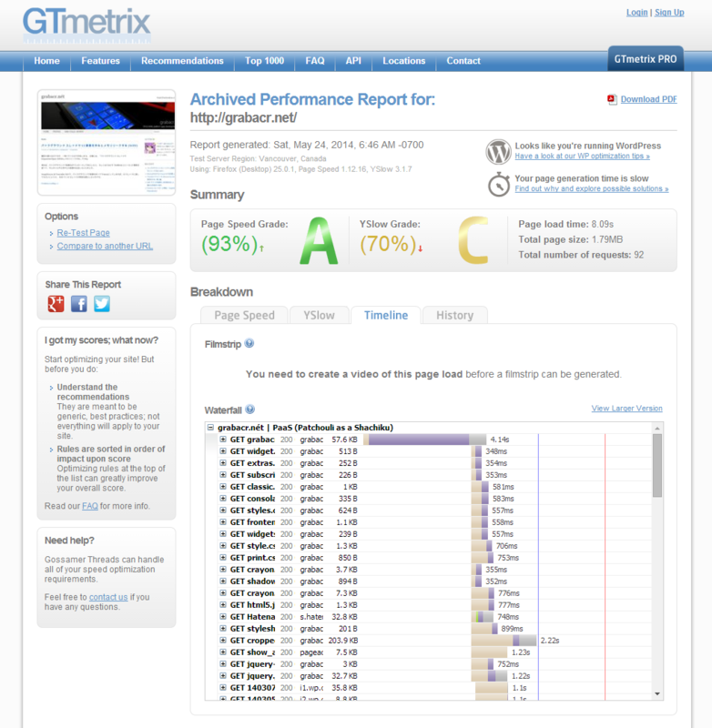Click the waterfall scroll down arrow
This screenshot has height=728, width=712.
657,694
